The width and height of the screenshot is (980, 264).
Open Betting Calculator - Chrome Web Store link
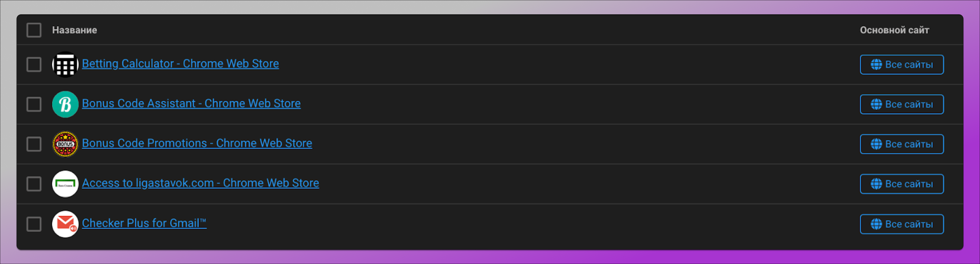point(180,64)
